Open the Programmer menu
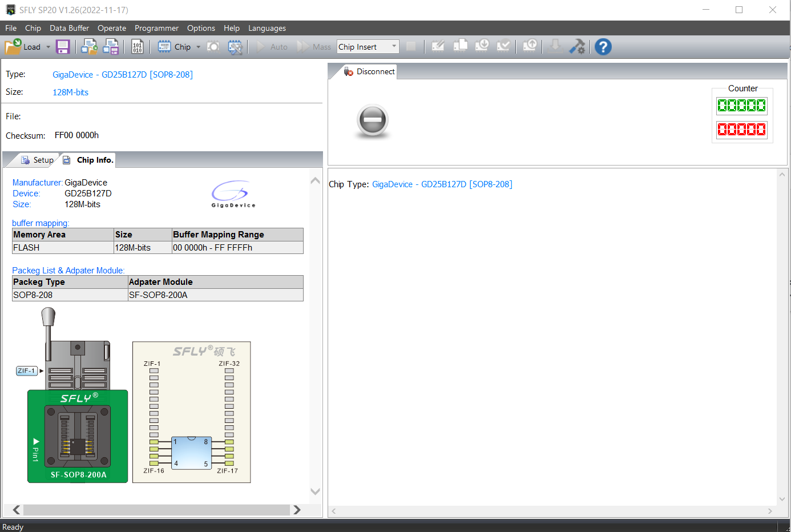This screenshot has height=532, width=791. click(156, 28)
